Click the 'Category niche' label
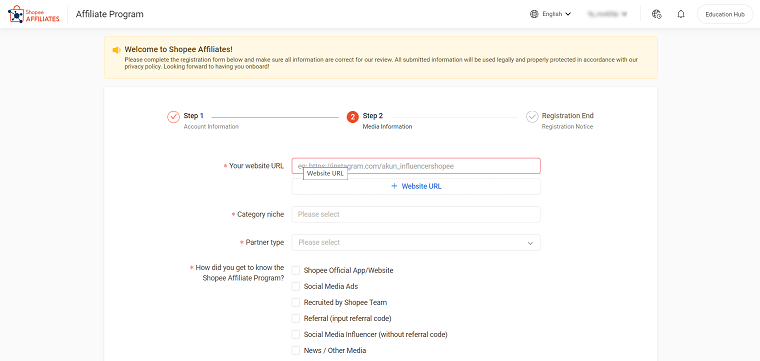Viewport: 760px width, 361px height. (x=260, y=214)
